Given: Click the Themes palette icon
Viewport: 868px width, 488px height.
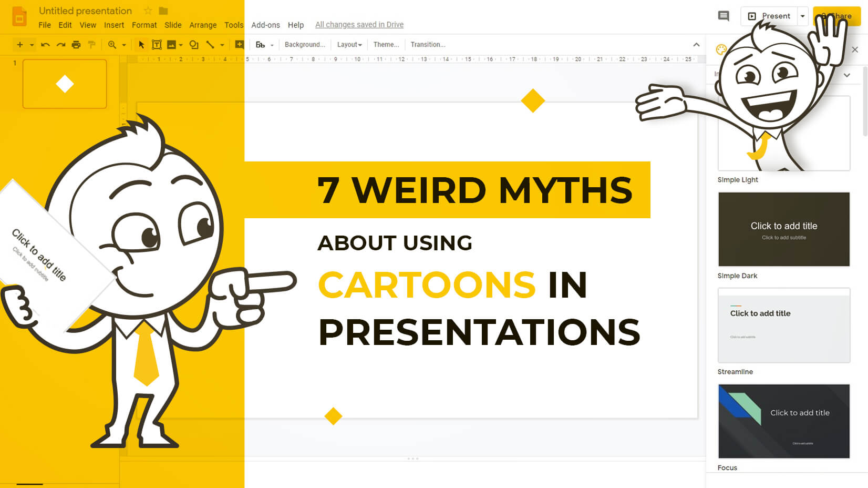Looking at the screenshot, I should coord(721,49).
